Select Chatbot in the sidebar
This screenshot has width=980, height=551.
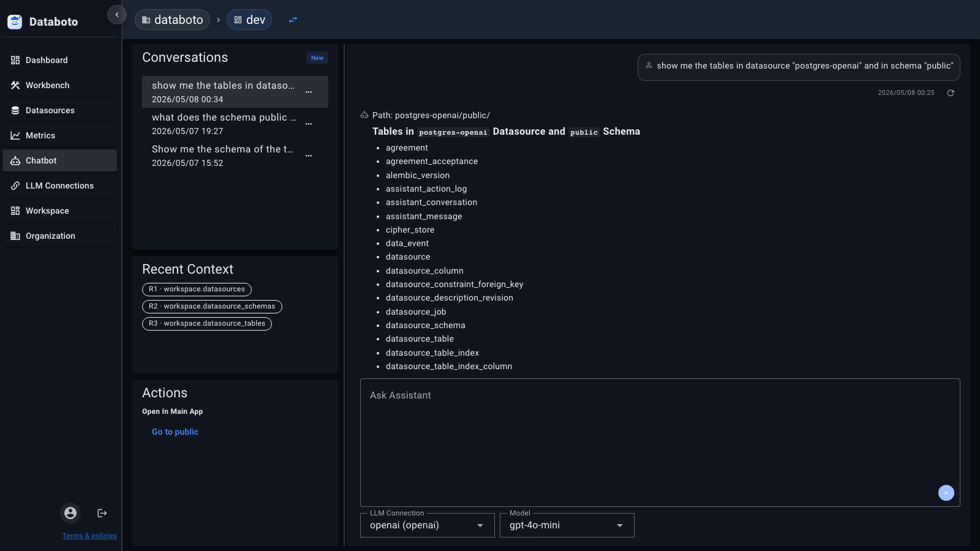pos(59,160)
